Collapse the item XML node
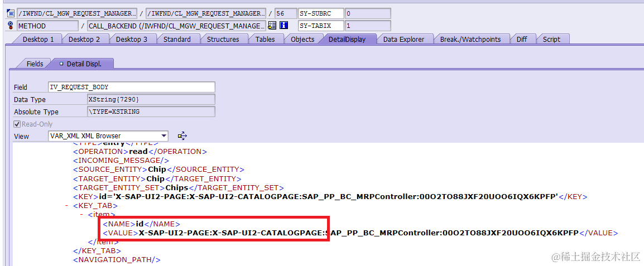Screen dimensions: 644x266 pyautogui.click(x=81, y=214)
